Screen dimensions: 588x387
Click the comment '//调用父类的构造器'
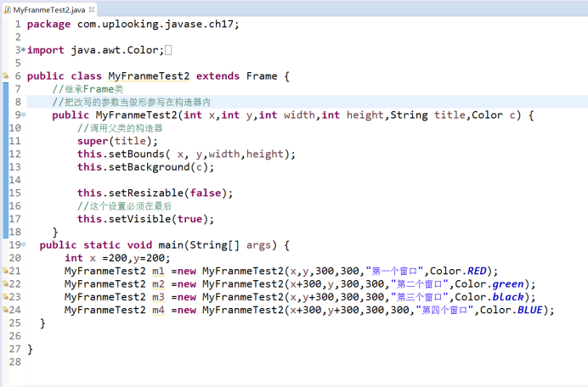click(120, 128)
